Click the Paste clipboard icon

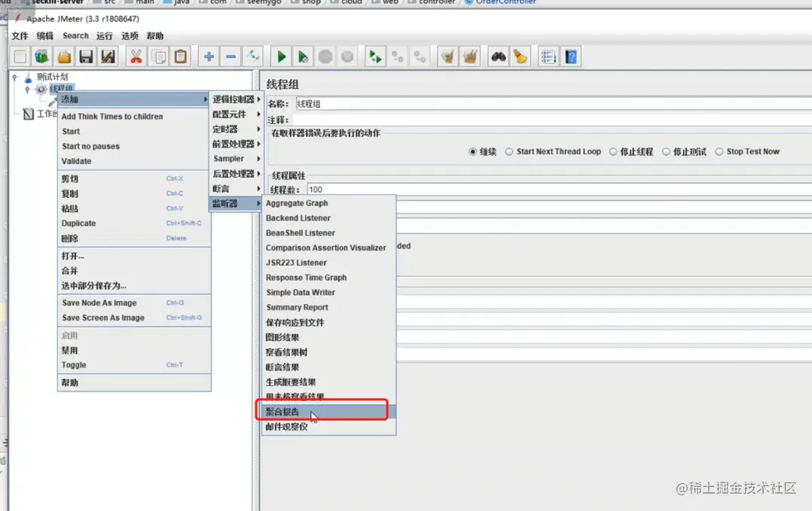[x=180, y=56]
